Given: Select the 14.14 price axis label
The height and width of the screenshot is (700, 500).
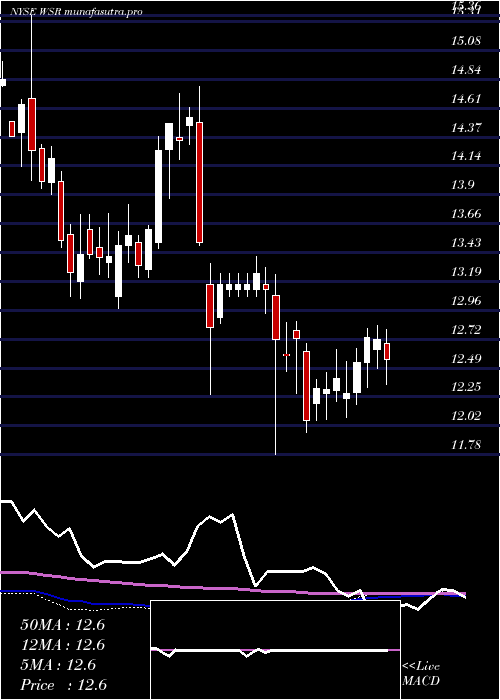Looking at the screenshot, I should (x=466, y=156).
